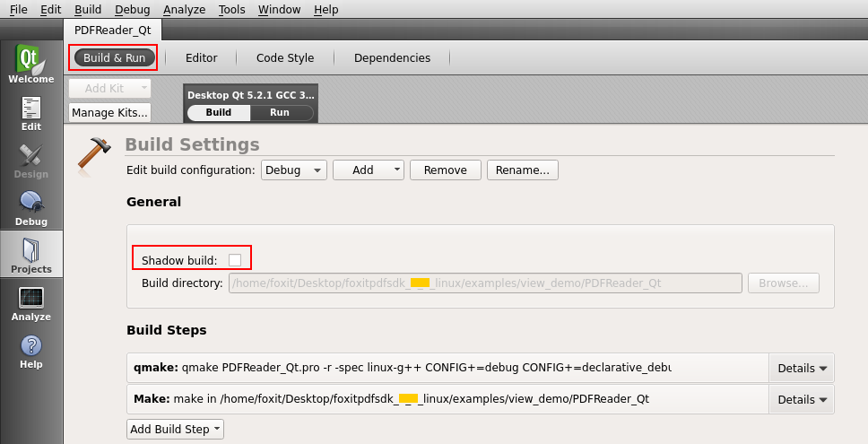The image size is (868, 444).
Task: Open Debug mode in sidebar
Action: pos(31,207)
